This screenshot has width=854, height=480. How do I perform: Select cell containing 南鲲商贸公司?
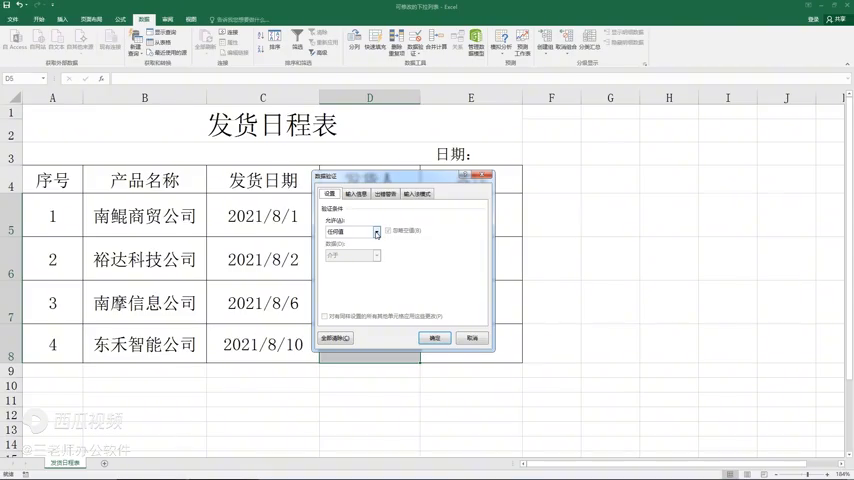144,215
